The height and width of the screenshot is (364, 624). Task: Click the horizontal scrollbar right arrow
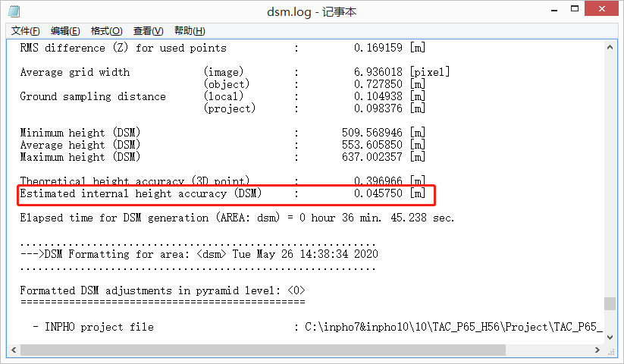tap(597, 350)
